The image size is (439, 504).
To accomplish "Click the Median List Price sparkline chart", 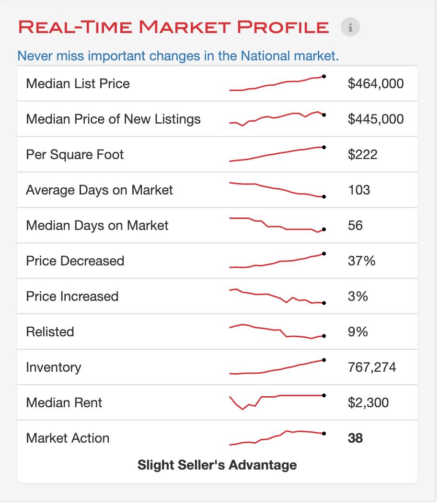I will [x=277, y=83].
